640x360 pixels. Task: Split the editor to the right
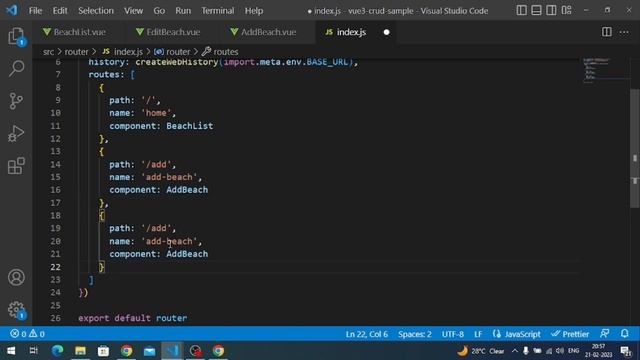(x=607, y=32)
